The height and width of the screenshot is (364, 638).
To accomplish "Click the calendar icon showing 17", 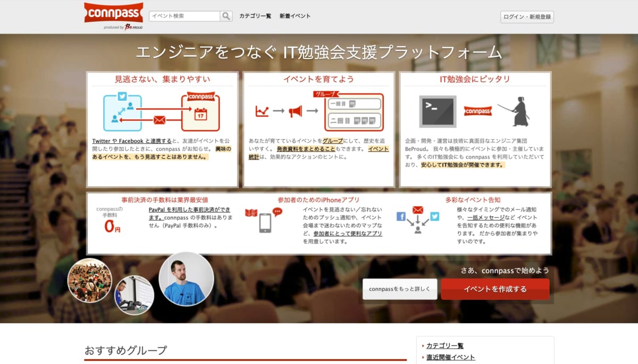I will coord(200,114).
